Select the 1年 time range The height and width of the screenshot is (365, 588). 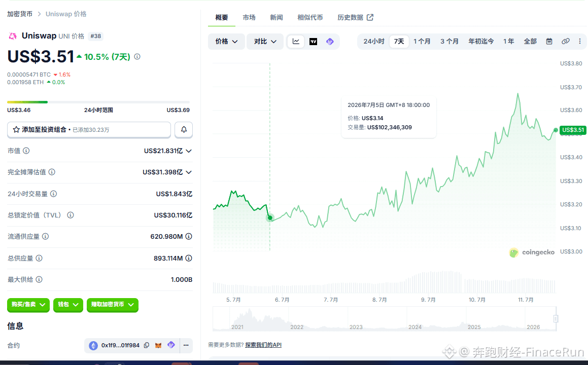[x=509, y=41]
